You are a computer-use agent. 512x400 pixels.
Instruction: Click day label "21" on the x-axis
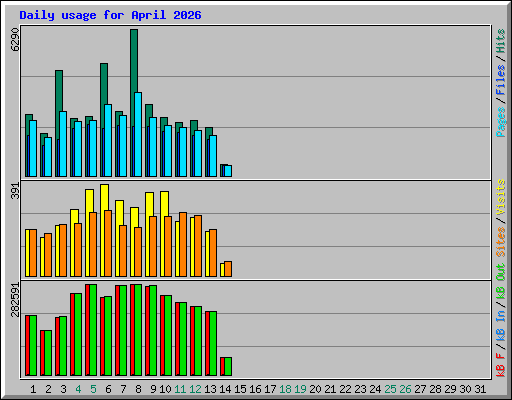point(330,389)
